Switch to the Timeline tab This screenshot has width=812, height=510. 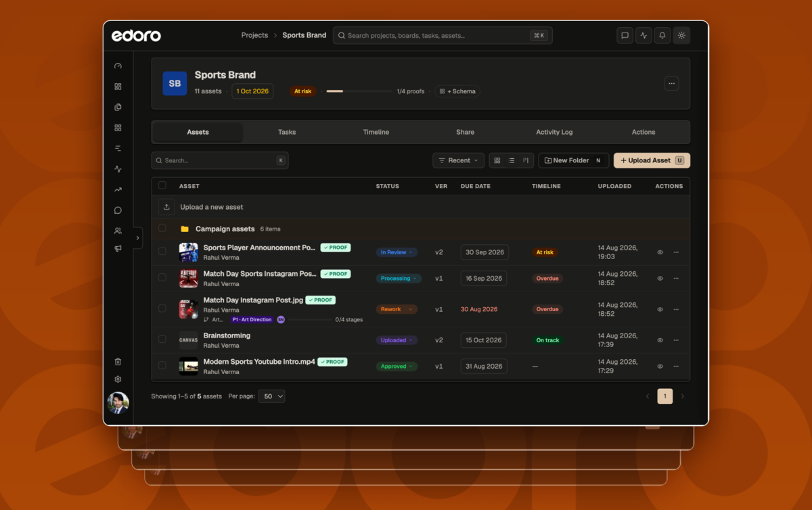pyautogui.click(x=376, y=132)
